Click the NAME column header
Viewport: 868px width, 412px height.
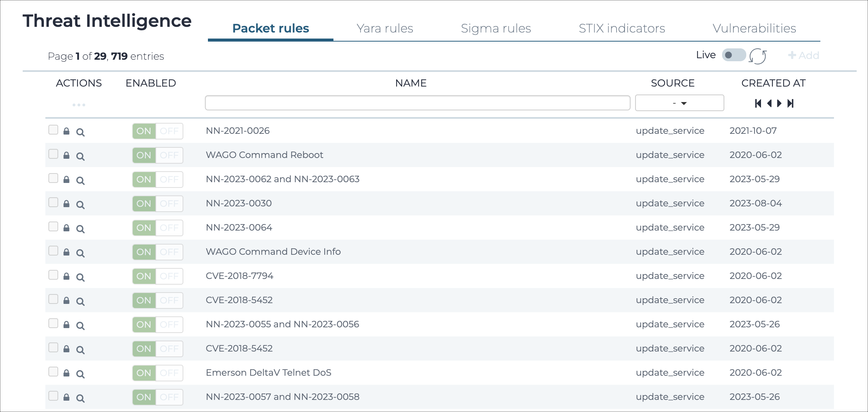(x=411, y=83)
